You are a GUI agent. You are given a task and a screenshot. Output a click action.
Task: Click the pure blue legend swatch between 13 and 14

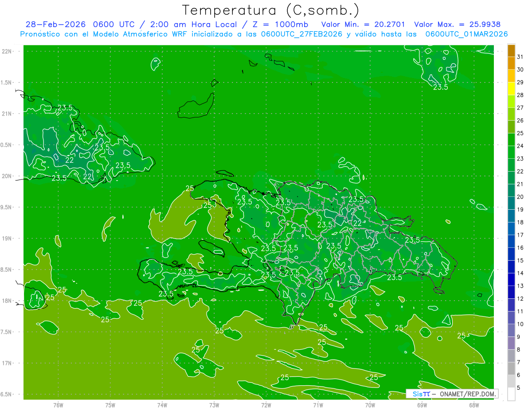coord(511,279)
